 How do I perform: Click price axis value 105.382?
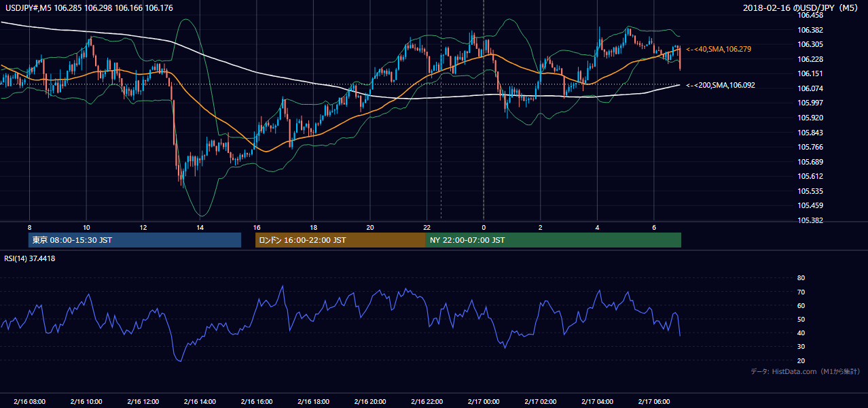811,220
